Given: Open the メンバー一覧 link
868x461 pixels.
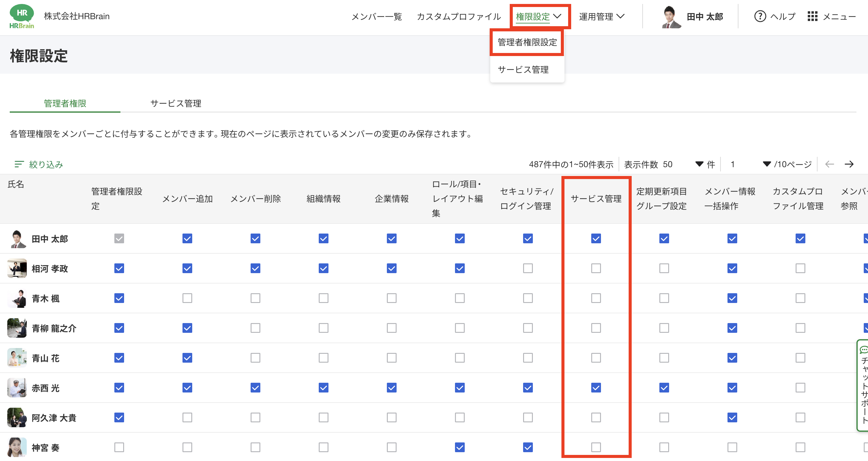Looking at the screenshot, I should 377,16.
